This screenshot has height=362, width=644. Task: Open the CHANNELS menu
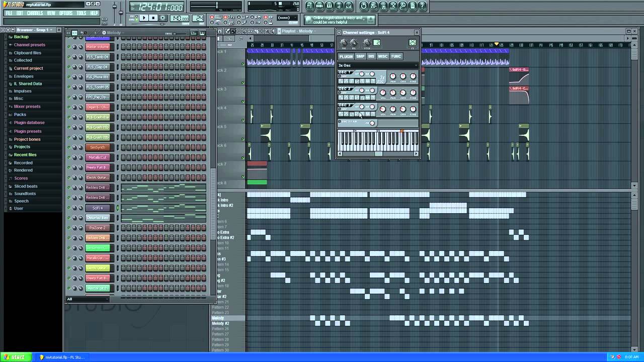35,13
